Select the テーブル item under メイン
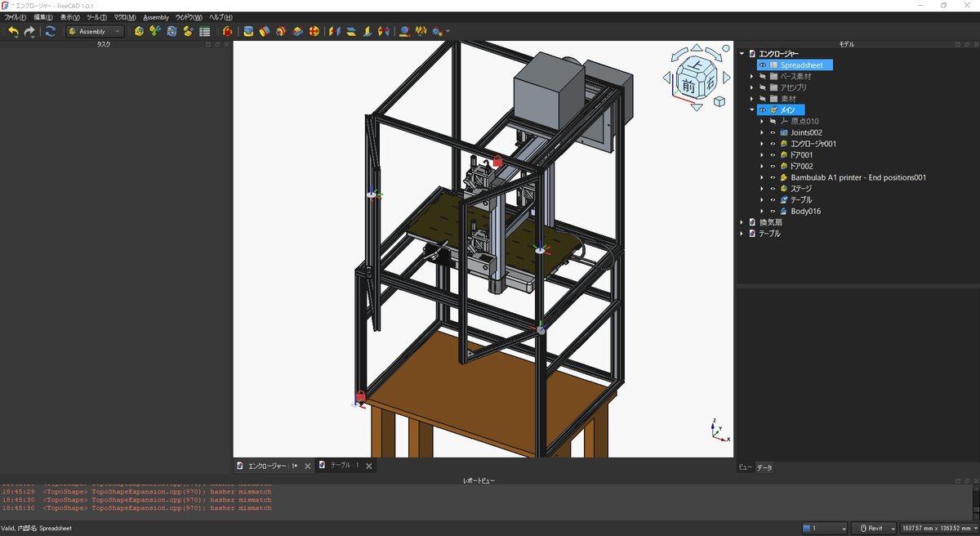Viewport: 980px width, 536px height. (801, 199)
